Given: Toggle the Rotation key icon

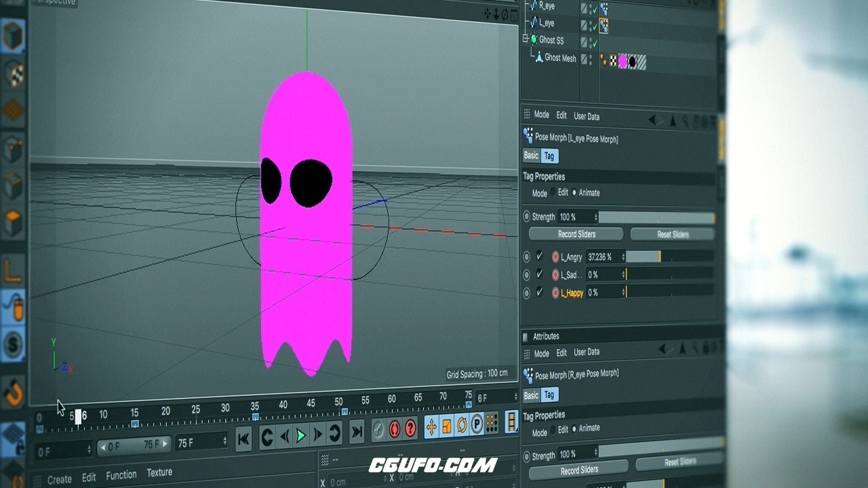Looking at the screenshot, I should [x=462, y=425].
